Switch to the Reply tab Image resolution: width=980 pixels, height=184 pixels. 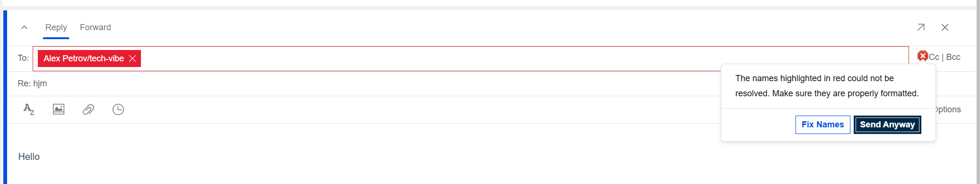pyautogui.click(x=56, y=27)
